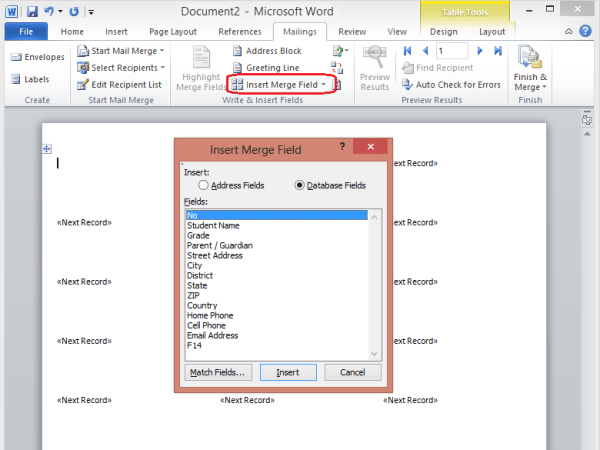The height and width of the screenshot is (450, 600).
Task: Click Find Recipient
Action: click(x=437, y=68)
